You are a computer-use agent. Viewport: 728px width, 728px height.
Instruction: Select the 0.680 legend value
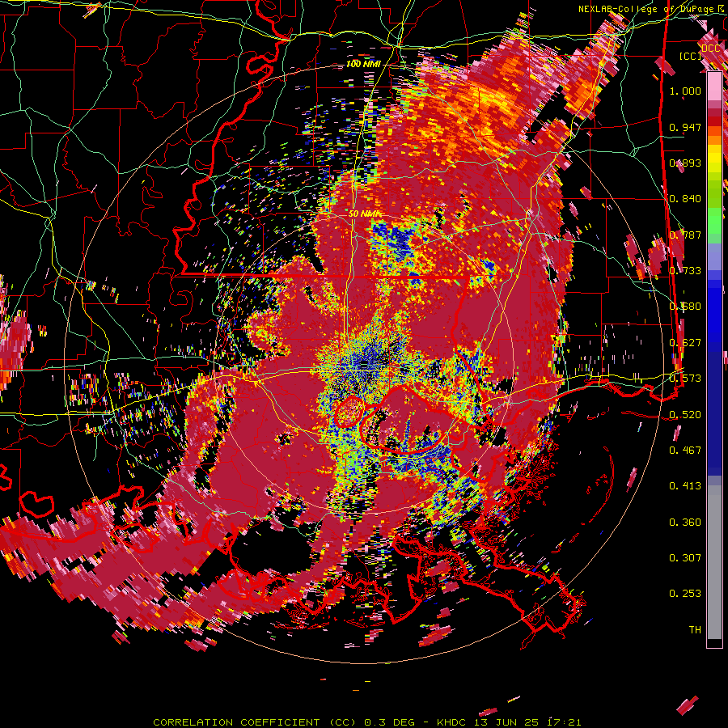[x=685, y=307]
